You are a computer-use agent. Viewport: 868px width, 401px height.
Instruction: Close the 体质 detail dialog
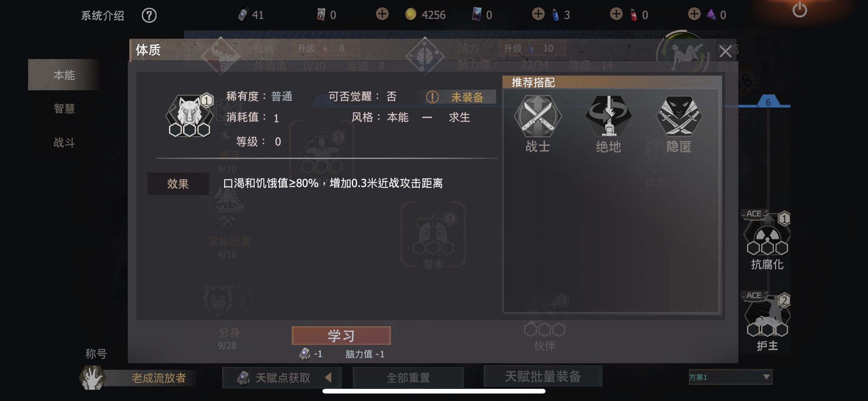pyautogui.click(x=725, y=52)
